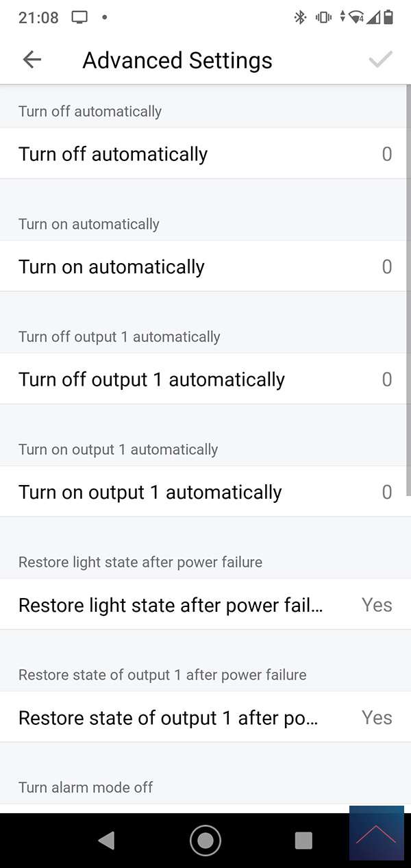The image size is (411, 868).
Task: Confirm settings with the checkmark icon
Action: pos(380,60)
